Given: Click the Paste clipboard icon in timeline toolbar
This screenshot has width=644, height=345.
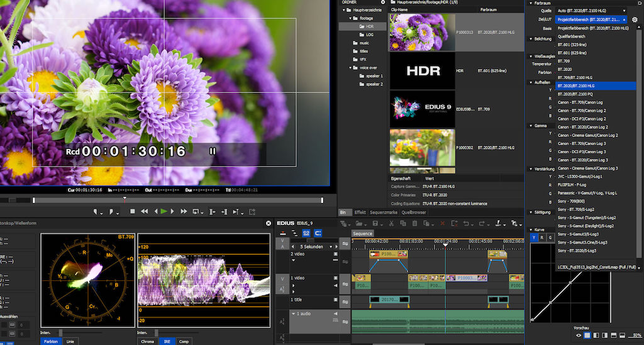Looking at the screenshot, I should [x=415, y=224].
